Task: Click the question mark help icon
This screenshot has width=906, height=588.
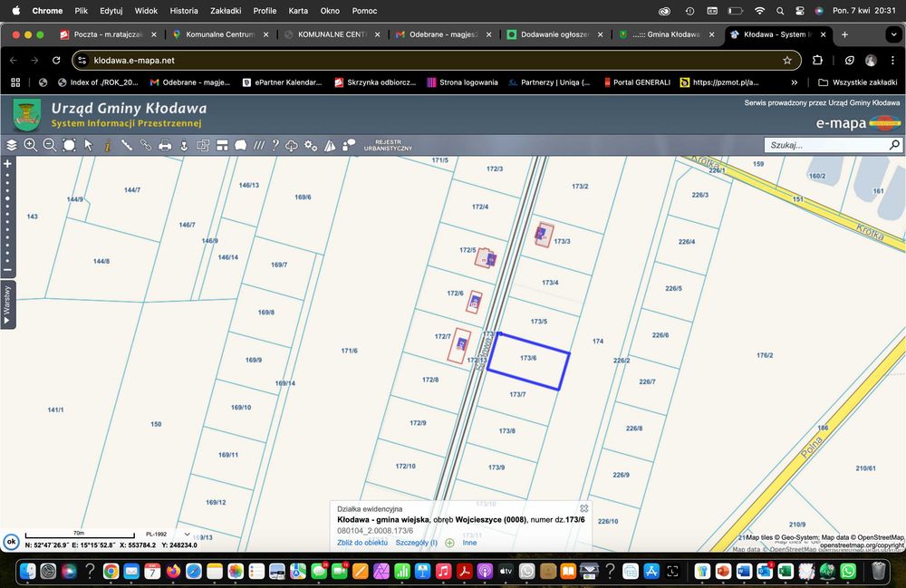Action: [x=275, y=146]
